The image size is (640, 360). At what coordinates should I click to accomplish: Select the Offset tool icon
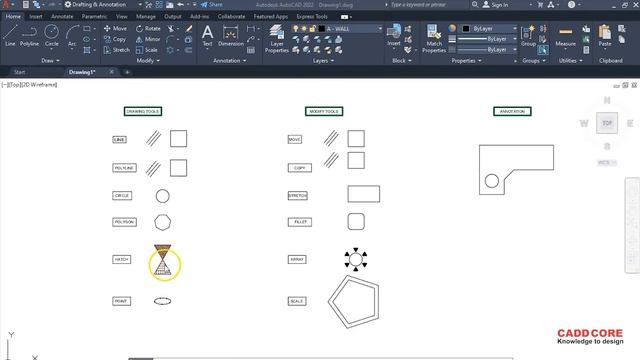(188, 50)
